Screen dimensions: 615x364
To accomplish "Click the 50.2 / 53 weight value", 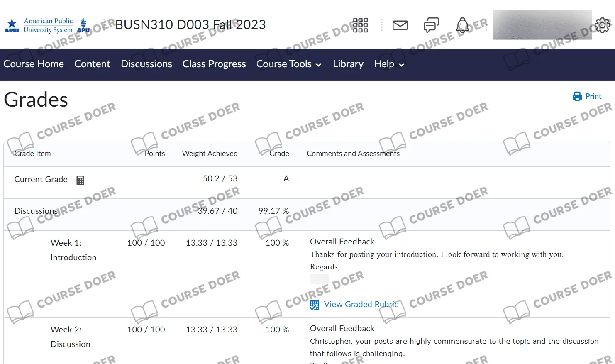I will [220, 178].
